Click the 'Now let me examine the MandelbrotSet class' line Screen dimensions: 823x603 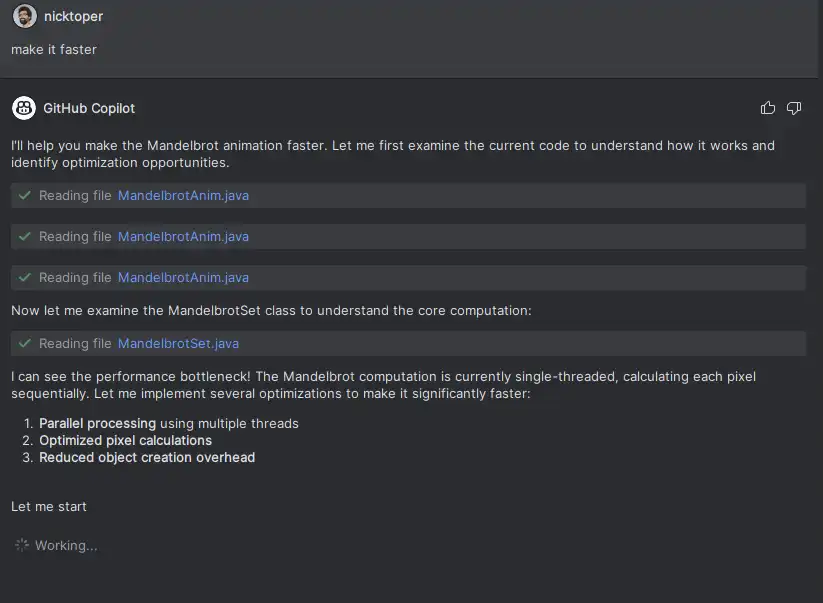pos(271,310)
